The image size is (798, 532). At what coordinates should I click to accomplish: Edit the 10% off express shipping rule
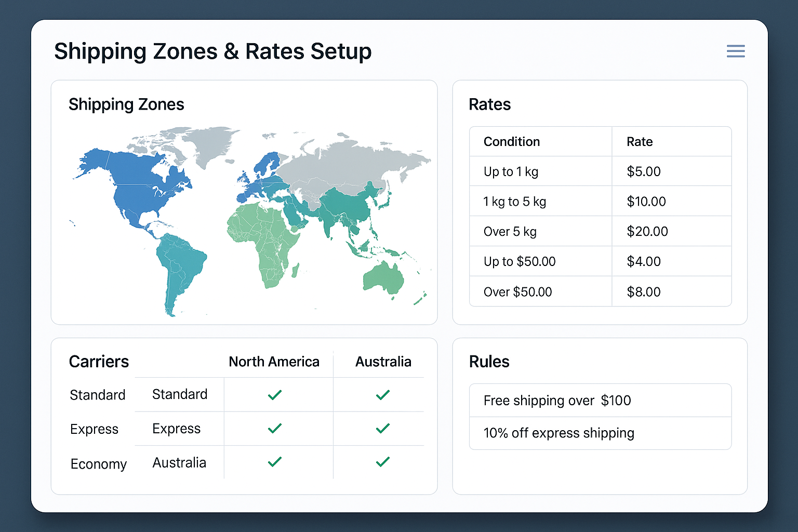558,433
